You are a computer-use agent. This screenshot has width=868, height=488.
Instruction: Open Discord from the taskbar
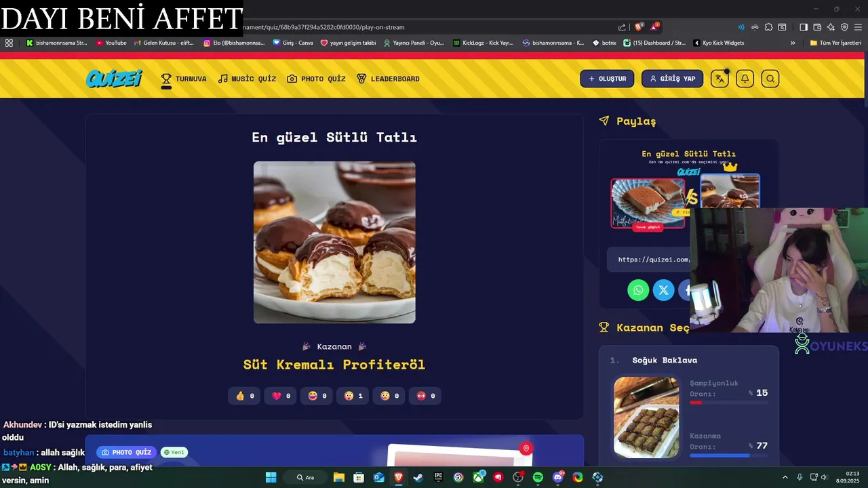coord(558,477)
